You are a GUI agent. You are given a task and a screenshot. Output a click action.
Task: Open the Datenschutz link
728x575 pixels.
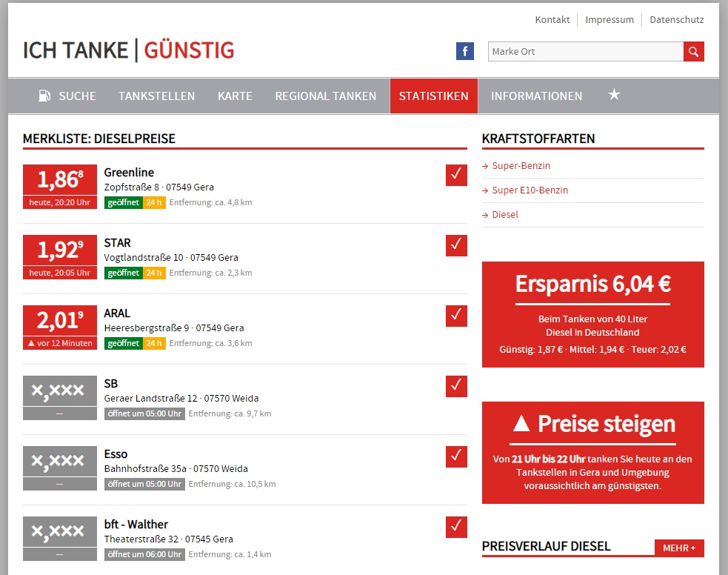[676, 19]
